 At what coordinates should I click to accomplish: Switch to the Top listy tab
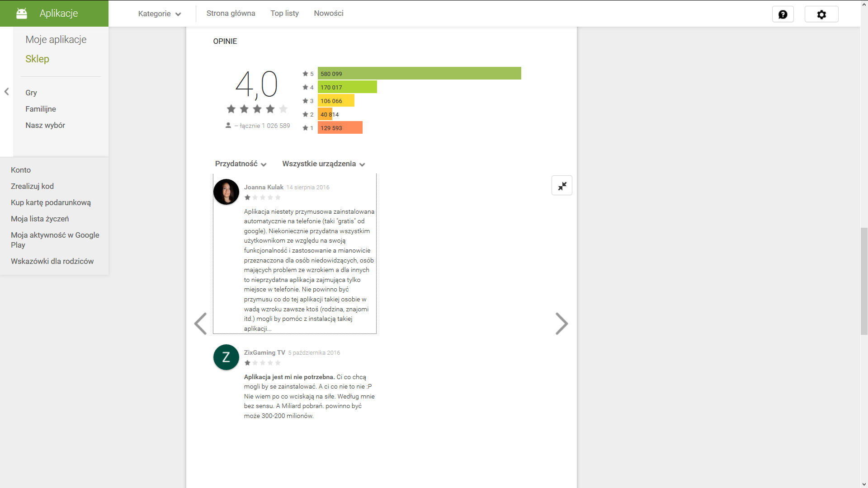click(x=284, y=14)
